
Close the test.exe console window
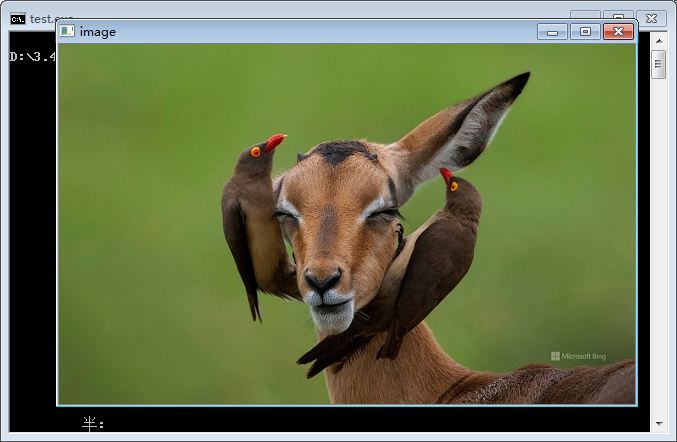coord(651,18)
